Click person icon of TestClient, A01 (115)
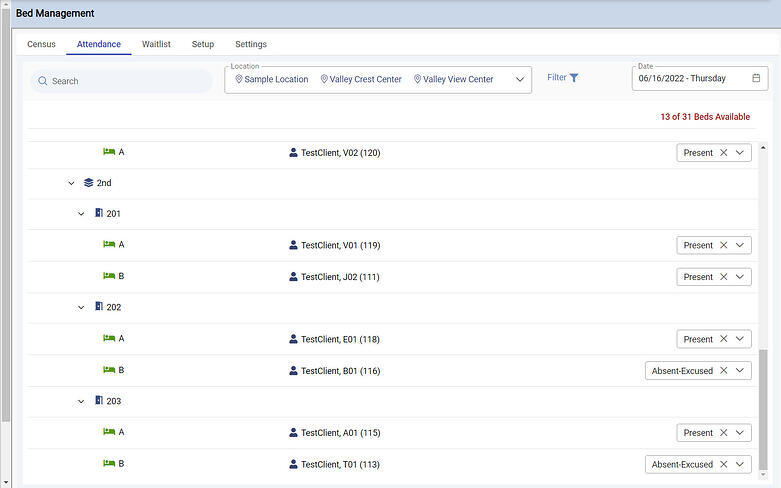Screen dimensions: 781x488 (293, 432)
